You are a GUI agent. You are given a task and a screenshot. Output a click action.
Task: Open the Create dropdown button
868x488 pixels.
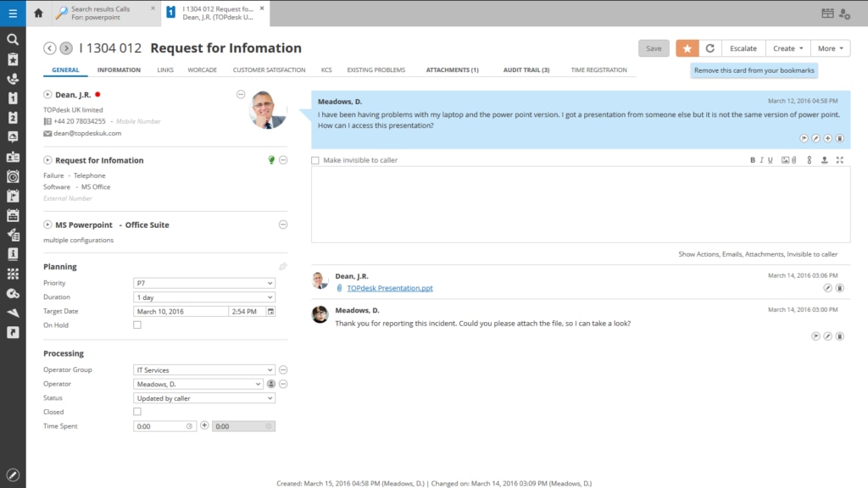pos(787,48)
